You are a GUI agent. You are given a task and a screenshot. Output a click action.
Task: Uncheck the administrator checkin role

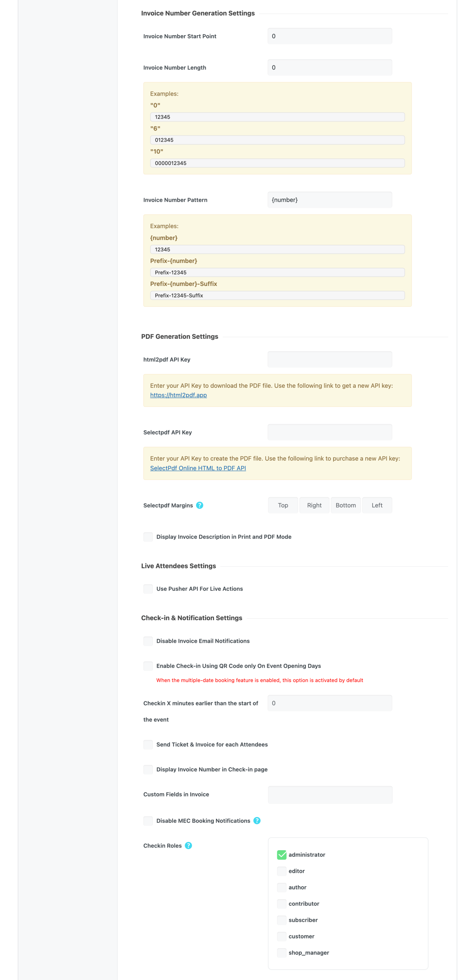[282, 854]
